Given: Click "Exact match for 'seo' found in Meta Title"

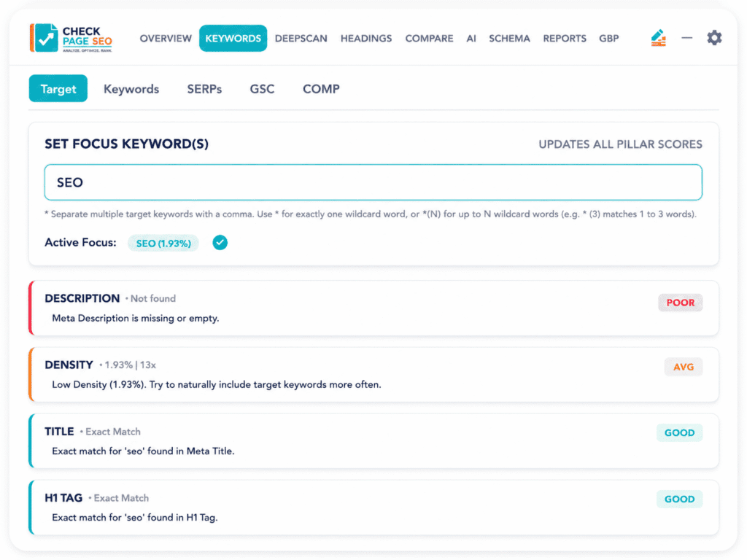Looking at the screenshot, I should 143,451.
